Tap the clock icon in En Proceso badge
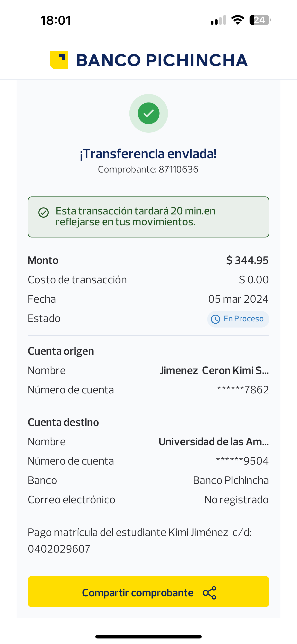Viewport: 297px width, 644px height. [x=215, y=319]
